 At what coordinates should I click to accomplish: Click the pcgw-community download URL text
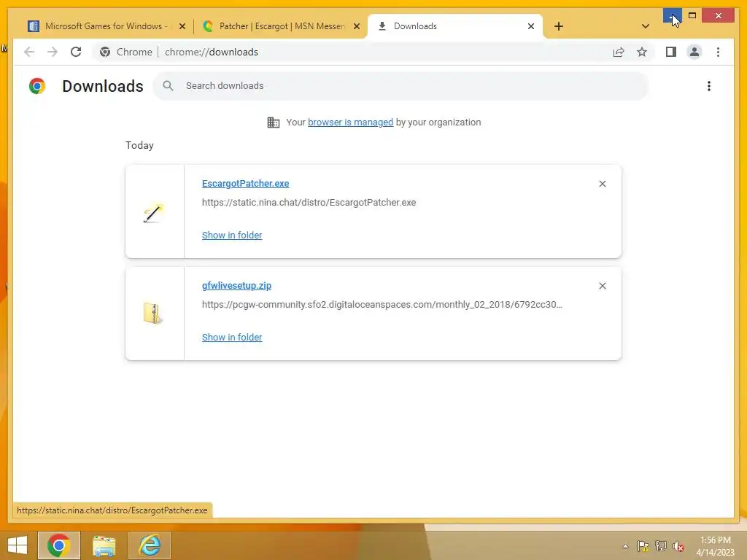pyautogui.click(x=382, y=304)
